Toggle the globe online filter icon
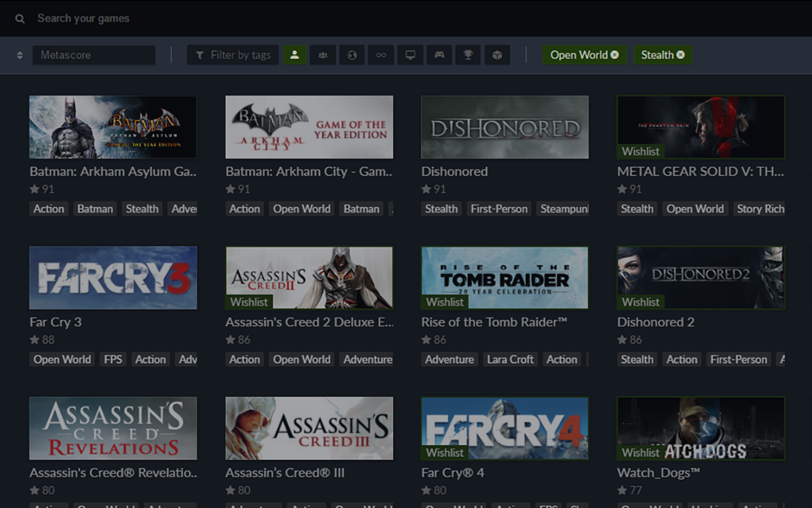Image resolution: width=812 pixels, height=508 pixels. (351, 55)
